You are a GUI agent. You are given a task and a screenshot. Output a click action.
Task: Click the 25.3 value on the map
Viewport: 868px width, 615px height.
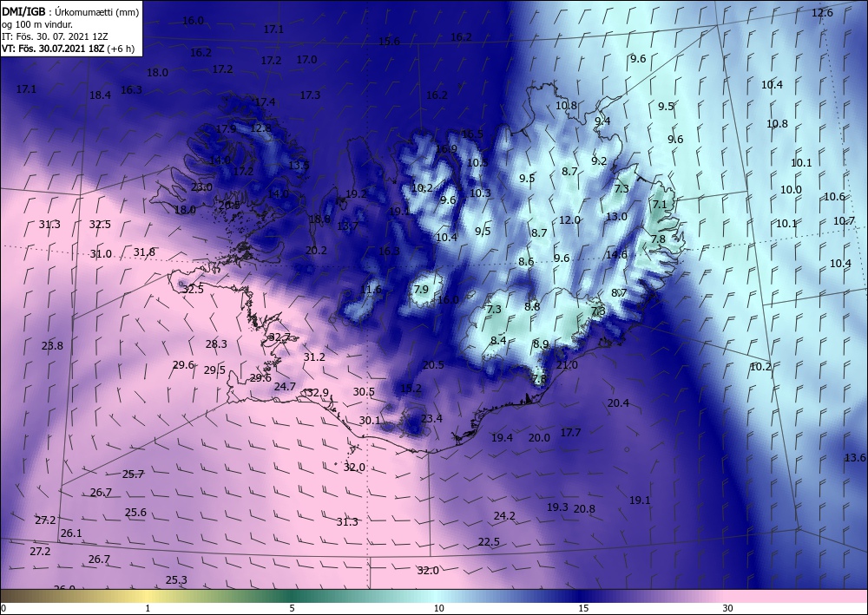pyautogui.click(x=176, y=579)
